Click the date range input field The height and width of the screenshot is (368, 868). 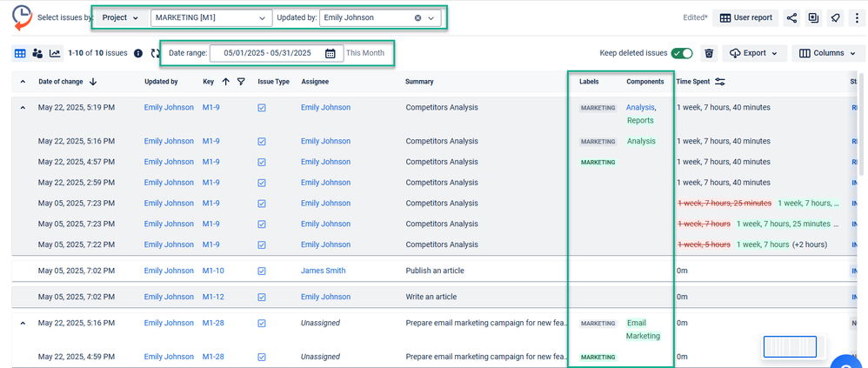coord(277,53)
